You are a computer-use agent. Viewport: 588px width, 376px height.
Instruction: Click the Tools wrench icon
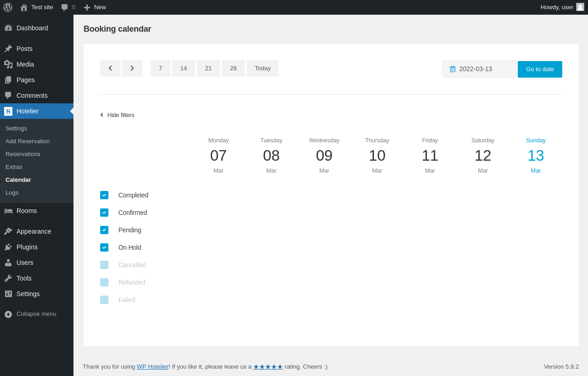tap(8, 278)
